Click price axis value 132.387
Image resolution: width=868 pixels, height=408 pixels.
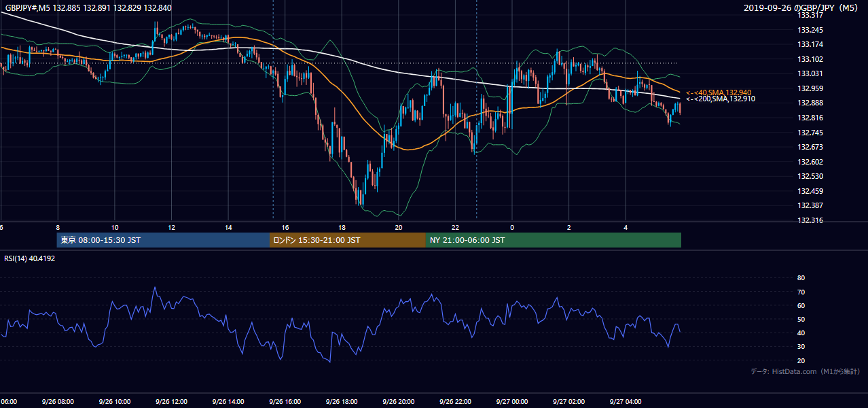(810, 205)
